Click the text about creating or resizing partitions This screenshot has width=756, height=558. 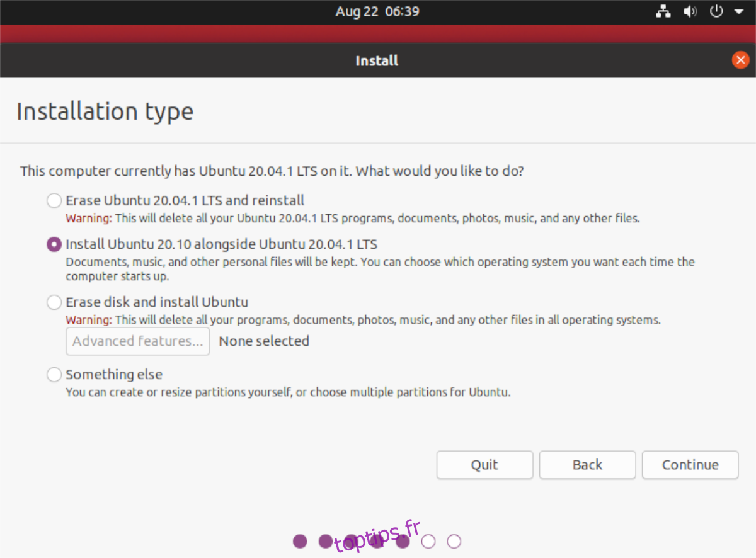click(x=288, y=392)
